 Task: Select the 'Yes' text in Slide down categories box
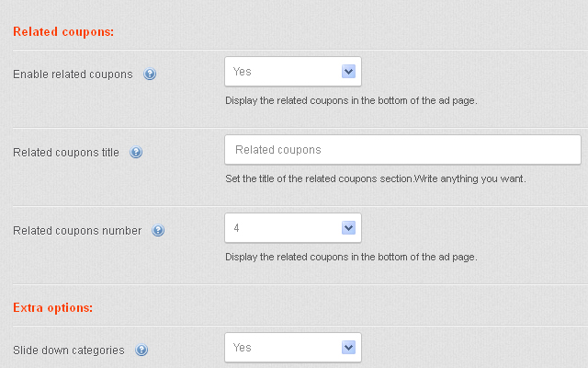click(242, 348)
